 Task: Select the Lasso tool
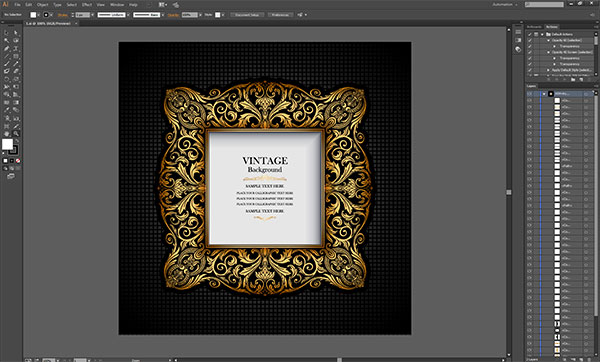[x=16, y=41]
